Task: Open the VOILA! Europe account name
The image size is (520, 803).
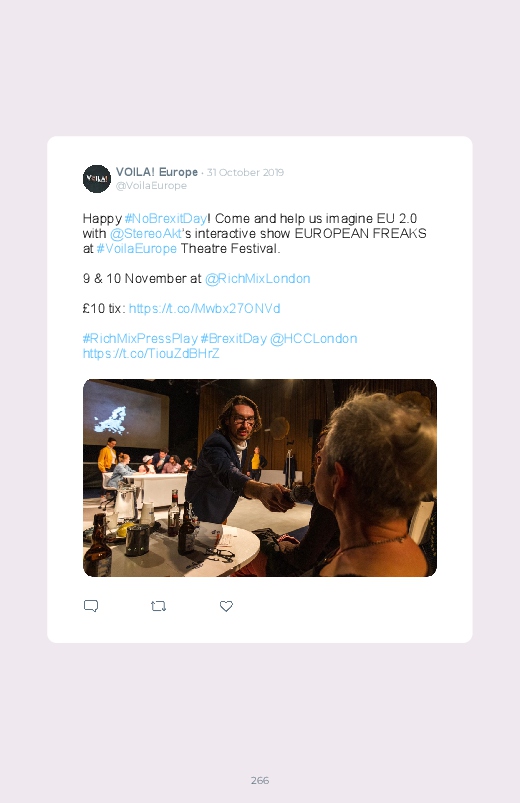Action: 157,172
